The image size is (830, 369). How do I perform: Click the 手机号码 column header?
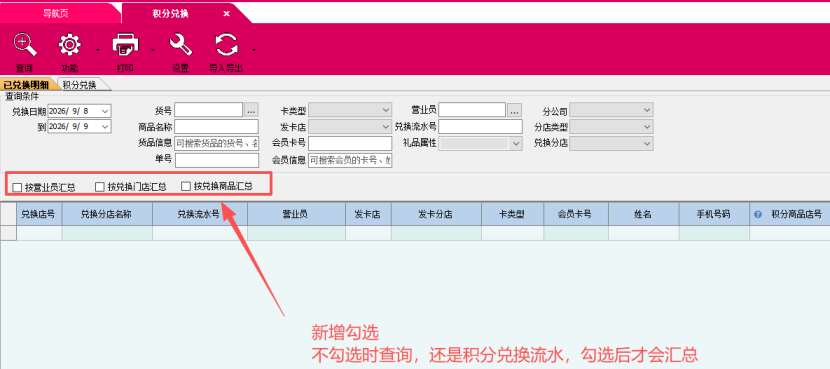[714, 214]
